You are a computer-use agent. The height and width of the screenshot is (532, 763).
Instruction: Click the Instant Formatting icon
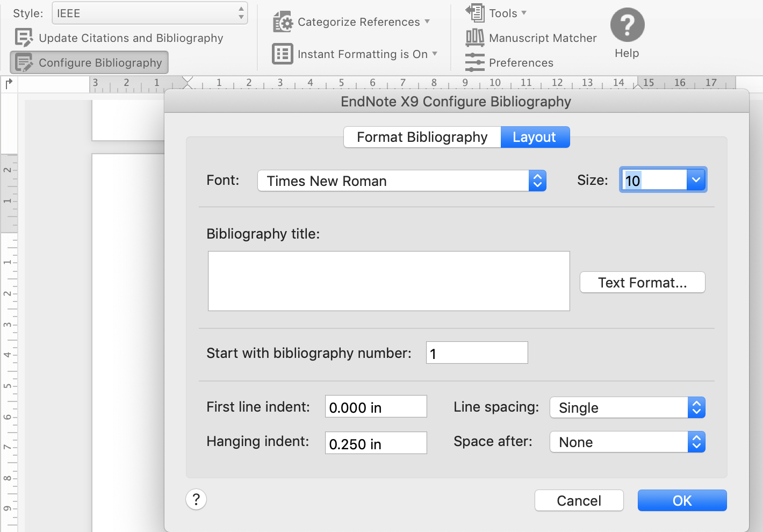[x=283, y=54]
